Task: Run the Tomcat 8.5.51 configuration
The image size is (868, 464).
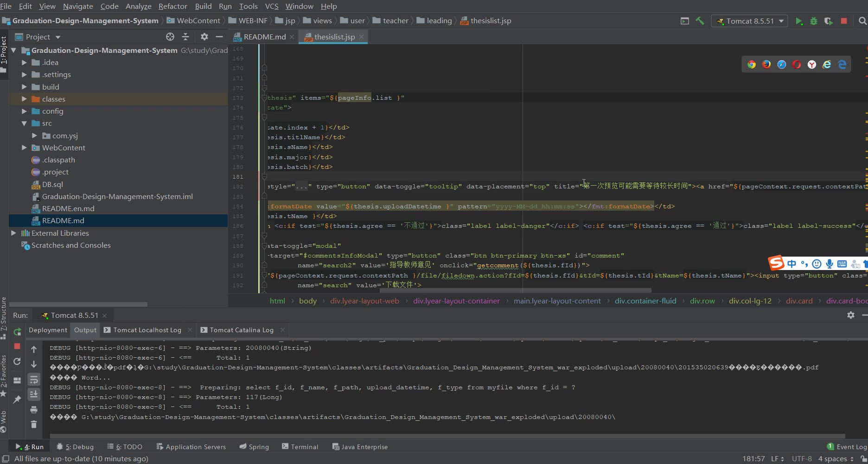Action: [x=798, y=21]
